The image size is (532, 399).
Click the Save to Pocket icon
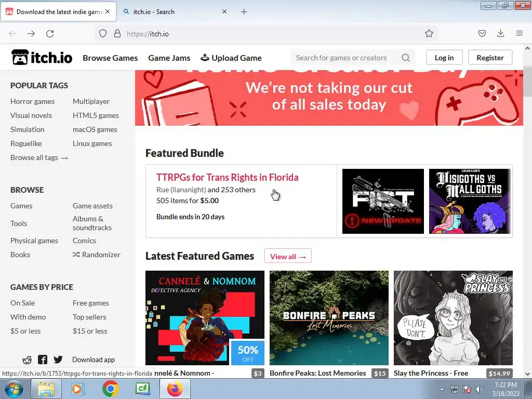tap(482, 33)
